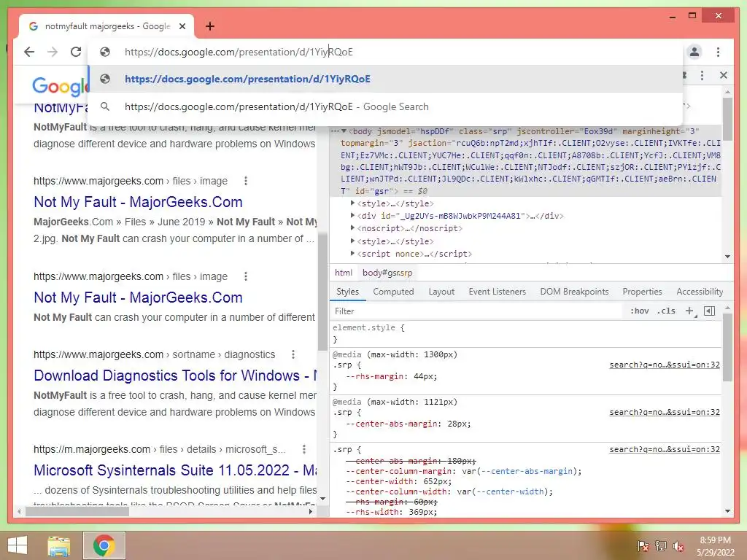Image resolution: width=747 pixels, height=560 pixels.
Task: Click the new style rule plus icon
Action: pyautogui.click(x=689, y=311)
